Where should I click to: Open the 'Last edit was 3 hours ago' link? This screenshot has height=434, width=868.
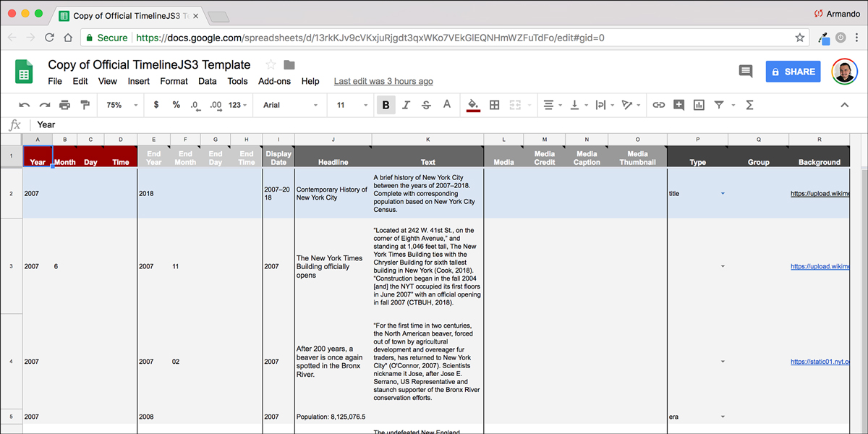(383, 81)
